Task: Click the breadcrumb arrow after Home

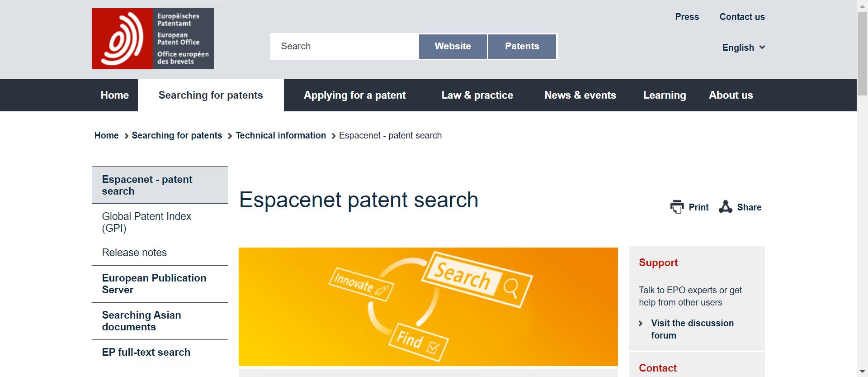Action: tap(126, 136)
